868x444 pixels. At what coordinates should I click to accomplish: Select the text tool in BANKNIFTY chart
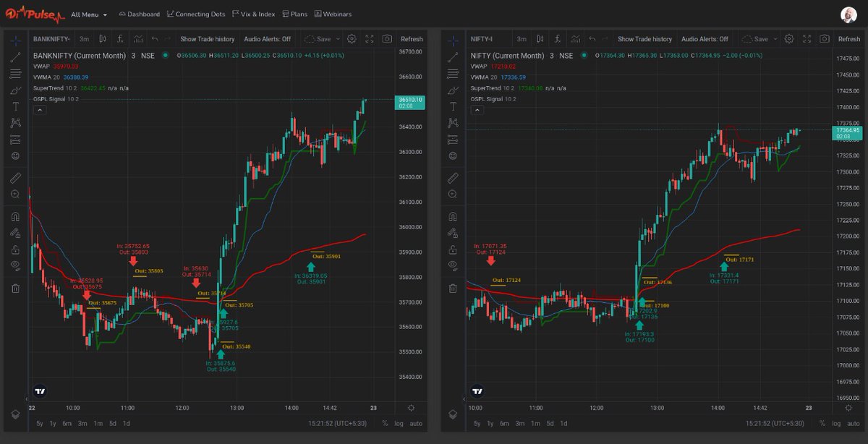pos(15,106)
